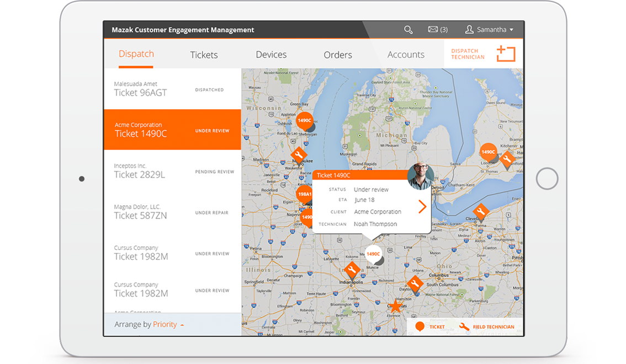Screen dimensions: 626x364
Task: Click the plus-box dispatch technician icon
Action: click(x=506, y=53)
